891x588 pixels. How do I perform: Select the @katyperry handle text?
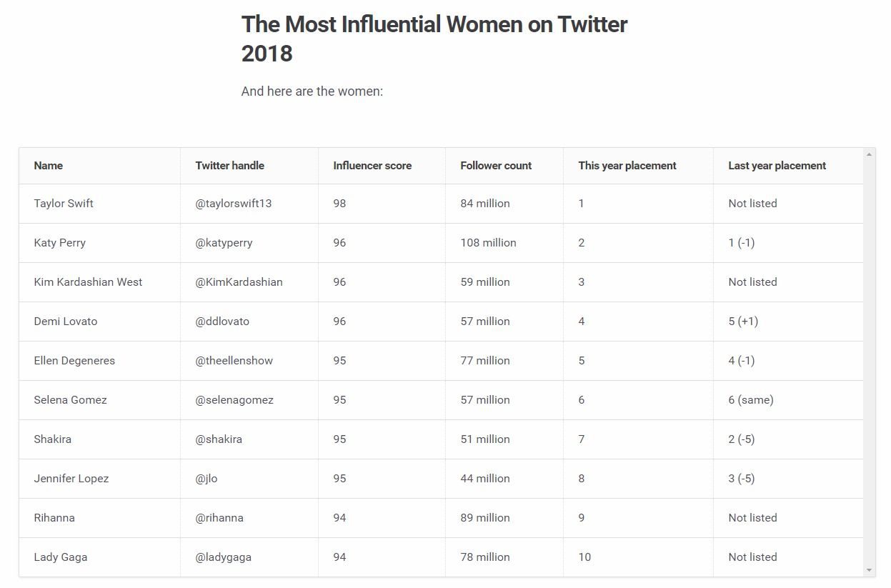tap(224, 243)
